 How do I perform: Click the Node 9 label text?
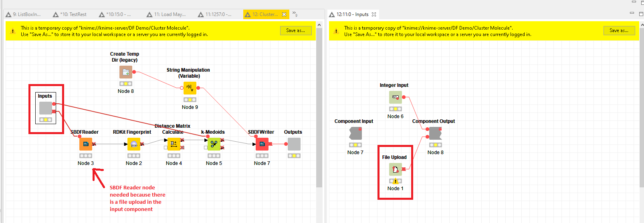190,107
